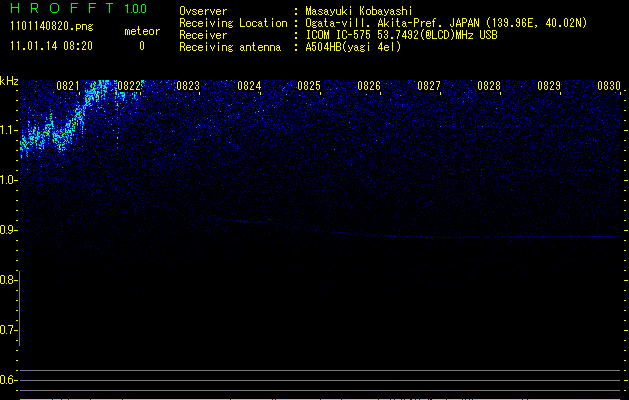Viewport: 629px width, 400px height.
Task: Click the 0829 time marker
Action: (549, 86)
